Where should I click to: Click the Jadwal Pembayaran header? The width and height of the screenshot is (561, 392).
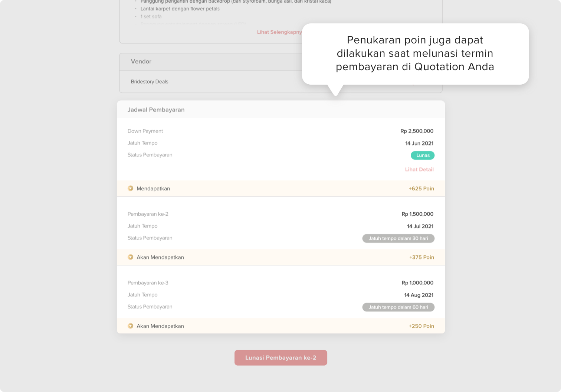pyautogui.click(x=156, y=110)
